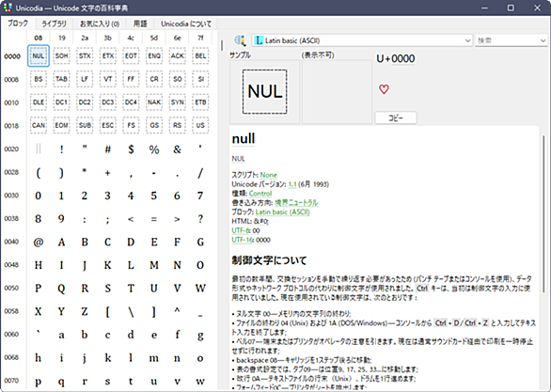
Task: Select the NUL control character cell
Action: 39,55
